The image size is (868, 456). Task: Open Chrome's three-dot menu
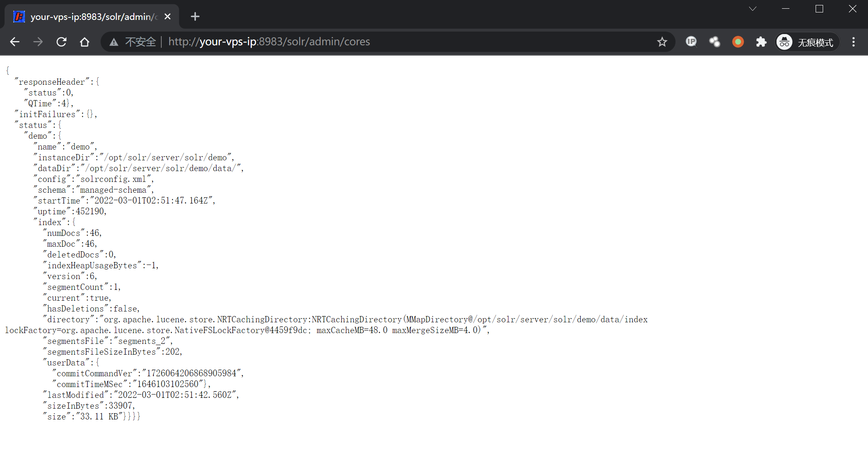853,42
